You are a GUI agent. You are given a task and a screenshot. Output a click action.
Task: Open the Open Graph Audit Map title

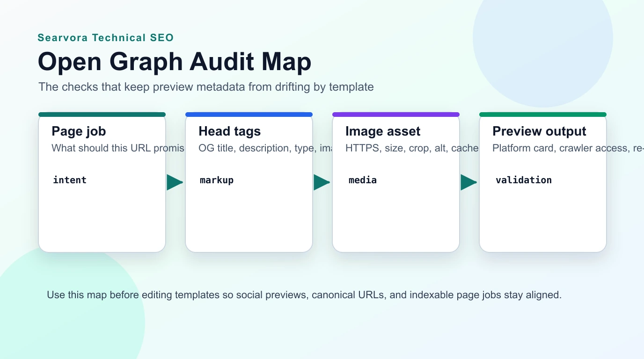click(175, 61)
